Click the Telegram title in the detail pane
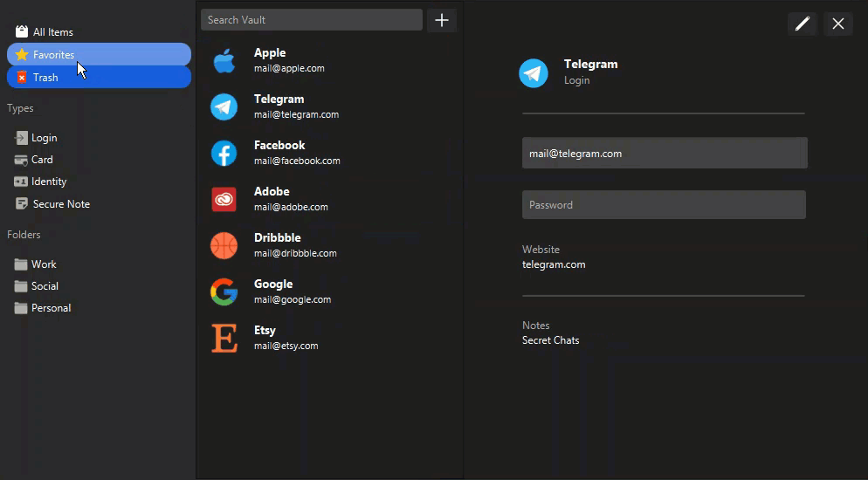The width and height of the screenshot is (868, 480). (x=590, y=65)
